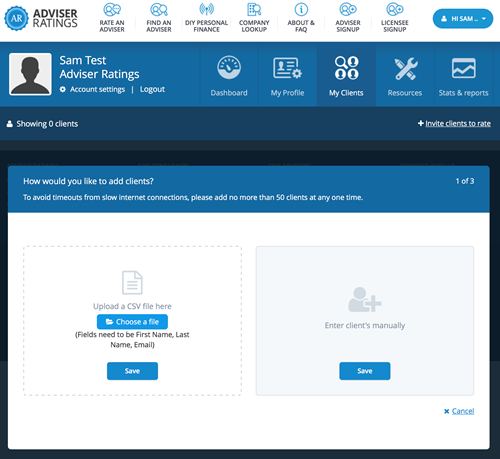The width and height of the screenshot is (500, 459).
Task: Open the Adviser Signup icon
Action: 348,9
